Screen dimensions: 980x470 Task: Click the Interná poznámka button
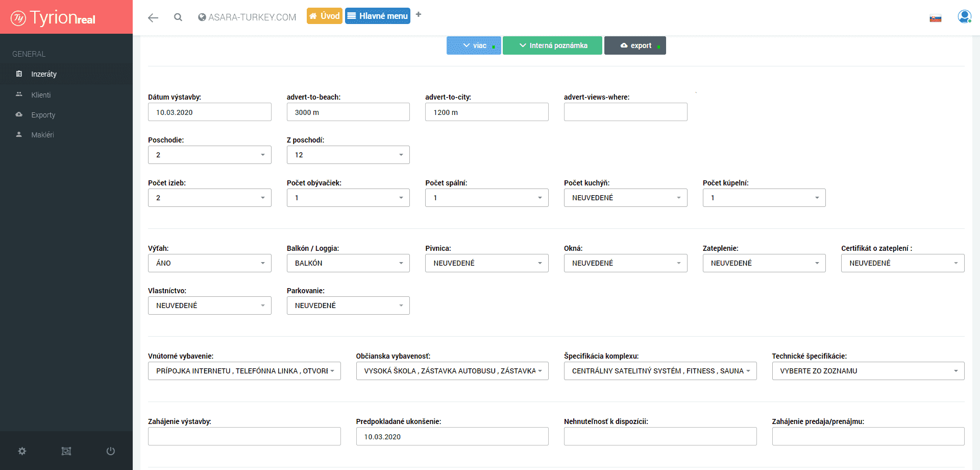[552, 45]
